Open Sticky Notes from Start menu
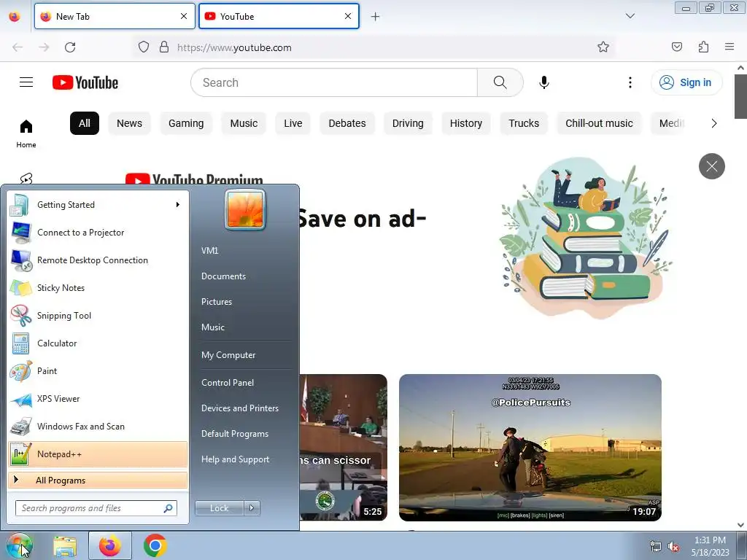The image size is (747, 560). [98, 287]
